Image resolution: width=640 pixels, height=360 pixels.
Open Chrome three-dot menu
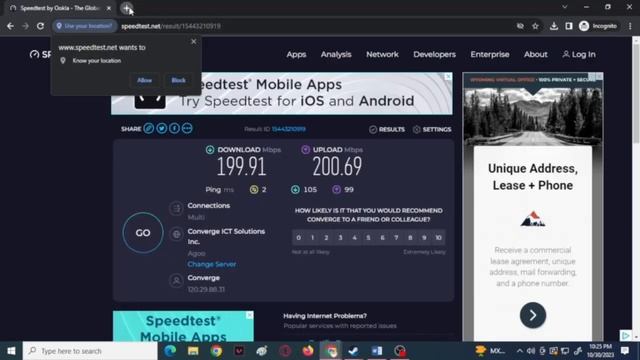click(630, 26)
